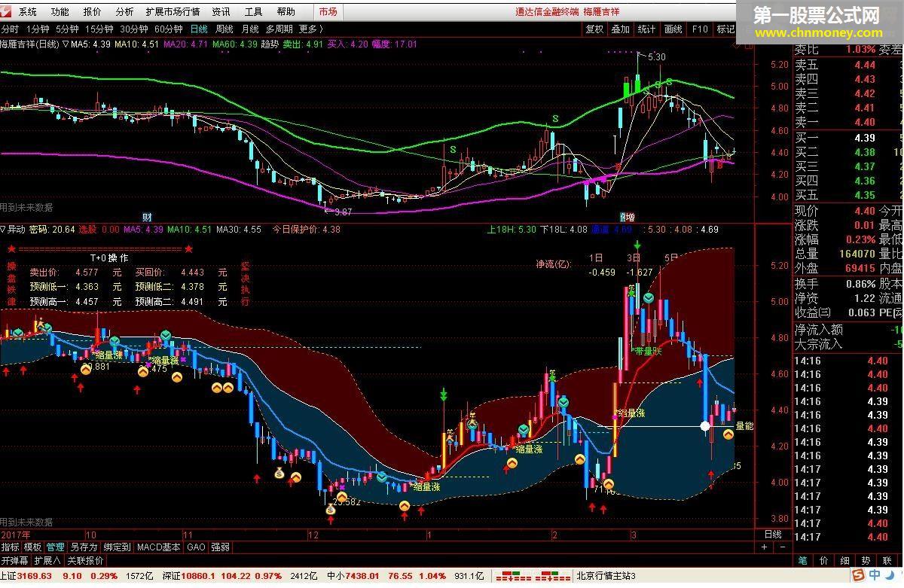The image size is (904, 588).
Task: Switch to 1分钟 period
Action: pos(37,29)
